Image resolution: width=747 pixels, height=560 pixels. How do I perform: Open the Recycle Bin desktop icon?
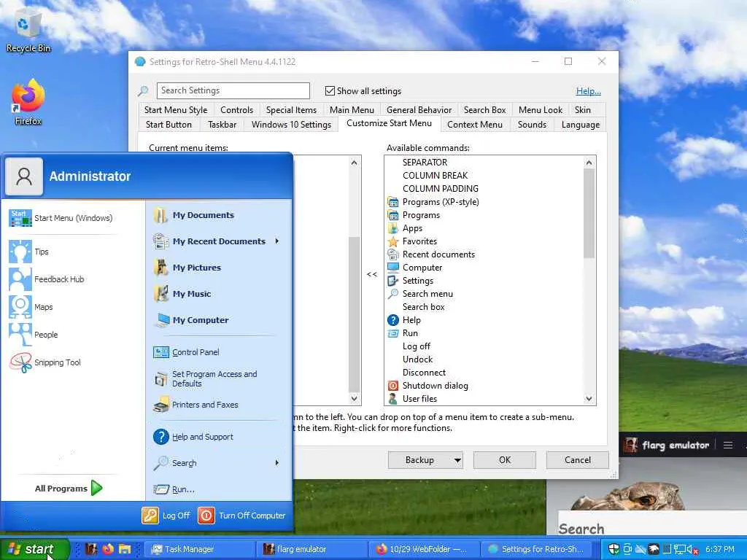click(x=28, y=31)
